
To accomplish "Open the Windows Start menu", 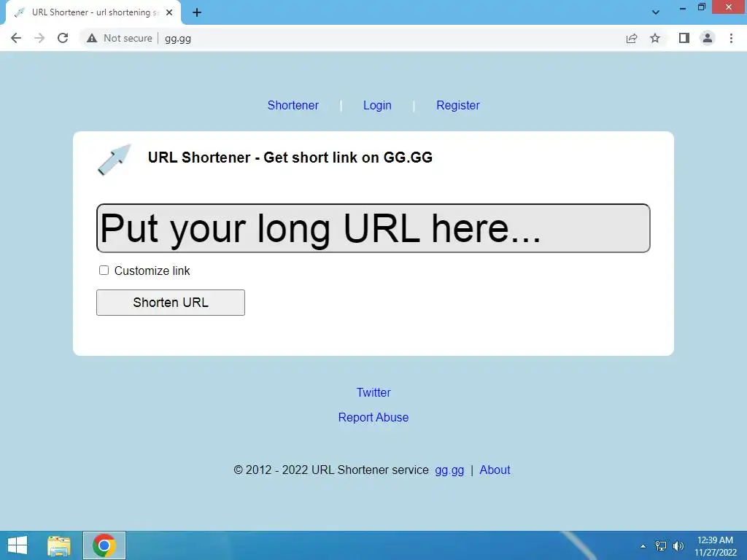I will pyautogui.click(x=18, y=545).
